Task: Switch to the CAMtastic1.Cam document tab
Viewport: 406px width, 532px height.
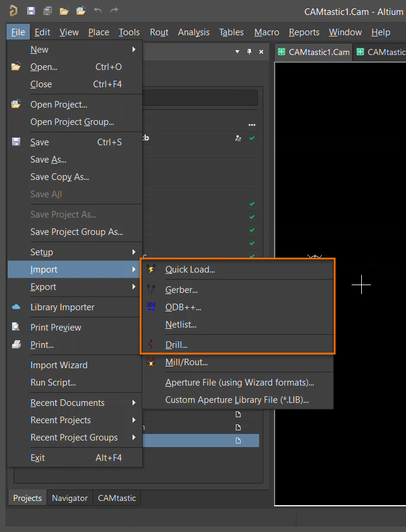Action: 313,52
